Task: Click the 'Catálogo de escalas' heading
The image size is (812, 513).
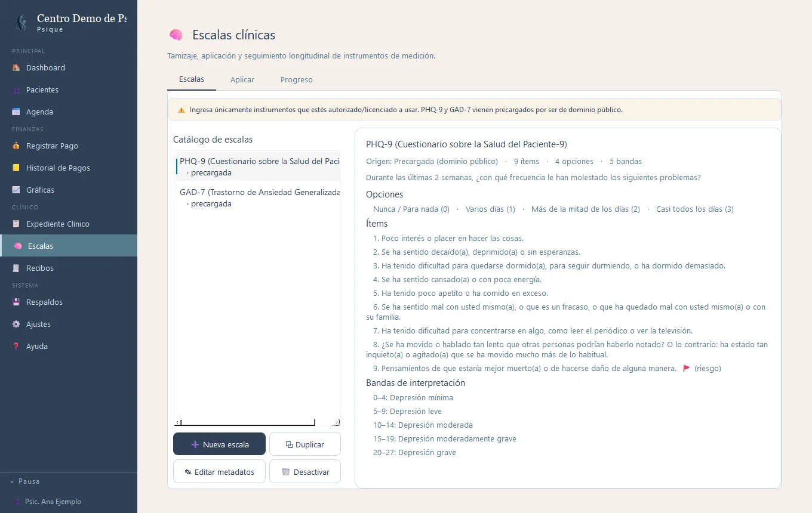Action: (x=213, y=140)
